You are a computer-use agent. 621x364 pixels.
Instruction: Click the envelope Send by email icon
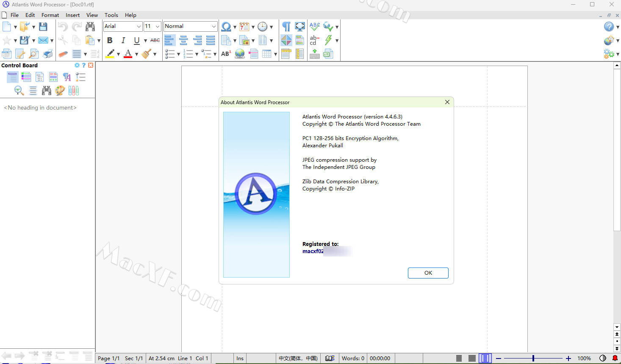coord(43,40)
